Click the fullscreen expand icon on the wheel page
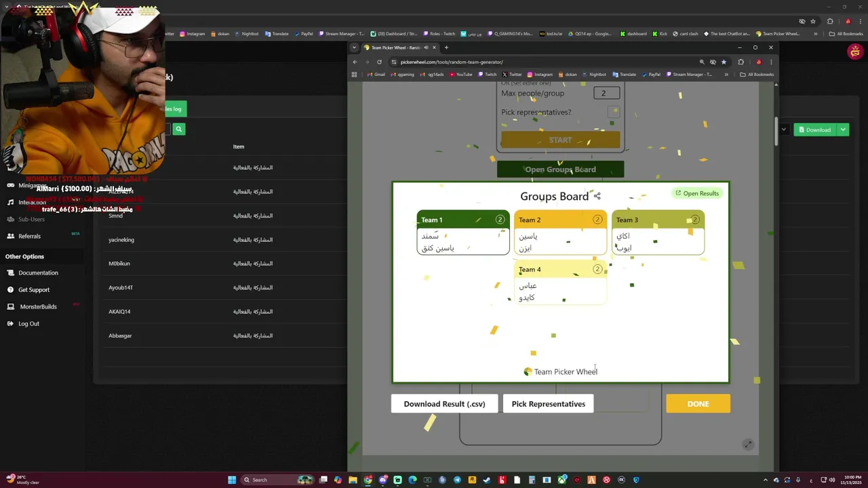Screen dimensions: 868x488 (748, 444)
